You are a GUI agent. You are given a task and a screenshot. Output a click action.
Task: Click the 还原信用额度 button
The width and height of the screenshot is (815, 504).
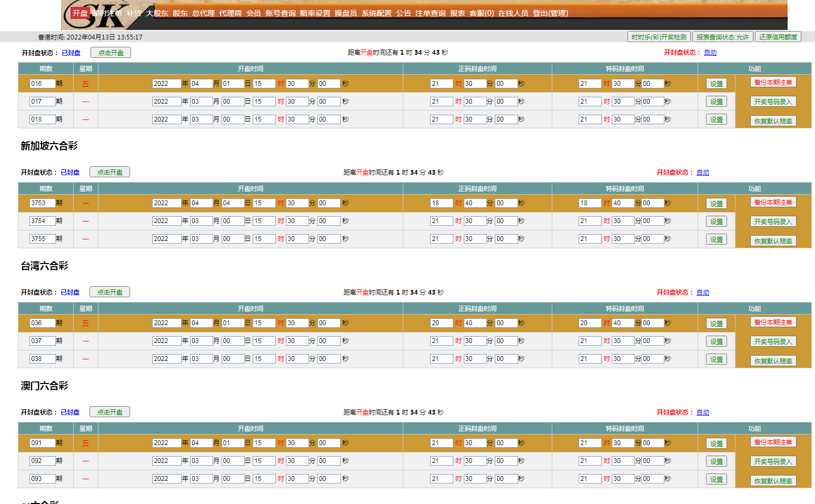778,37
